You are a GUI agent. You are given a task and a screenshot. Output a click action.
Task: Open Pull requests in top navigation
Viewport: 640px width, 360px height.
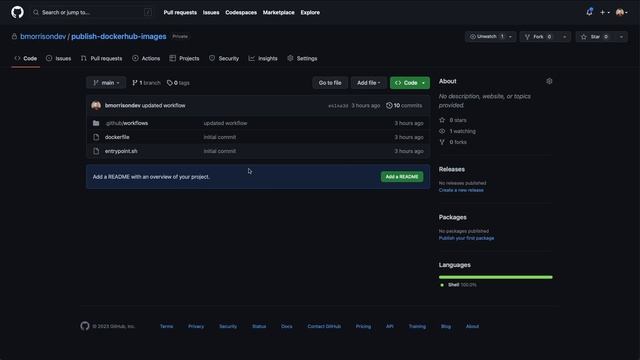pos(180,13)
